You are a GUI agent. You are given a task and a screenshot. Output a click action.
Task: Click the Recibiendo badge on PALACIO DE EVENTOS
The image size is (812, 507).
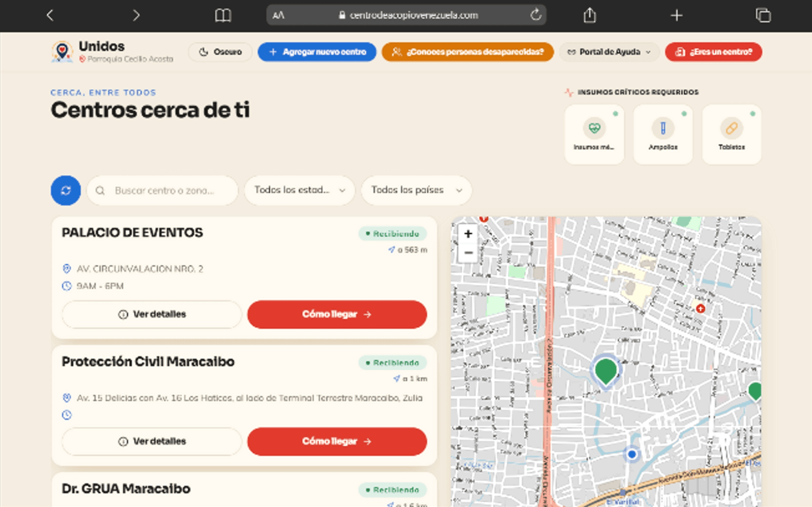392,234
